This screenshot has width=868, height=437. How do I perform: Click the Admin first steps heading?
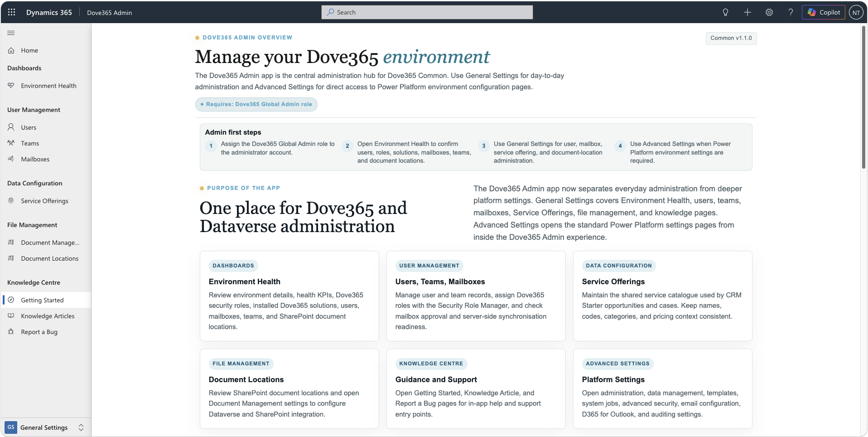coord(233,132)
